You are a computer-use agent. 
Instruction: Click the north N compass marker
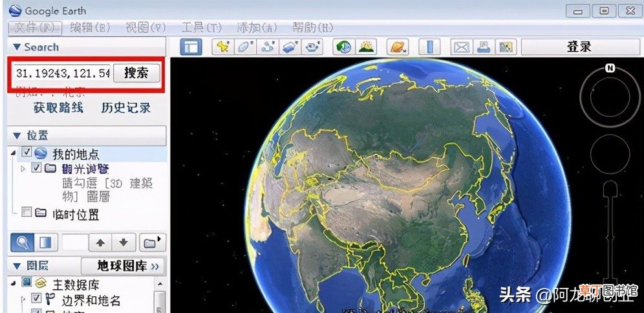click(x=610, y=68)
